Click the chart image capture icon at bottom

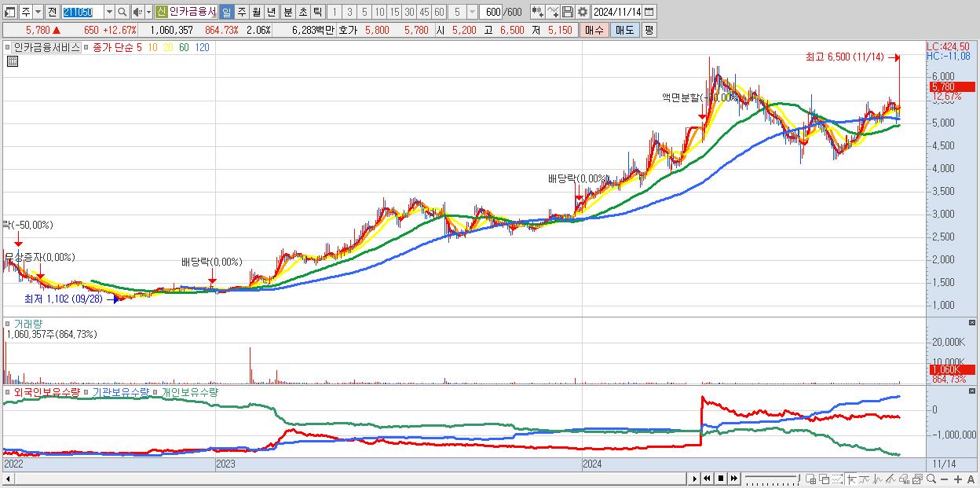(x=917, y=479)
